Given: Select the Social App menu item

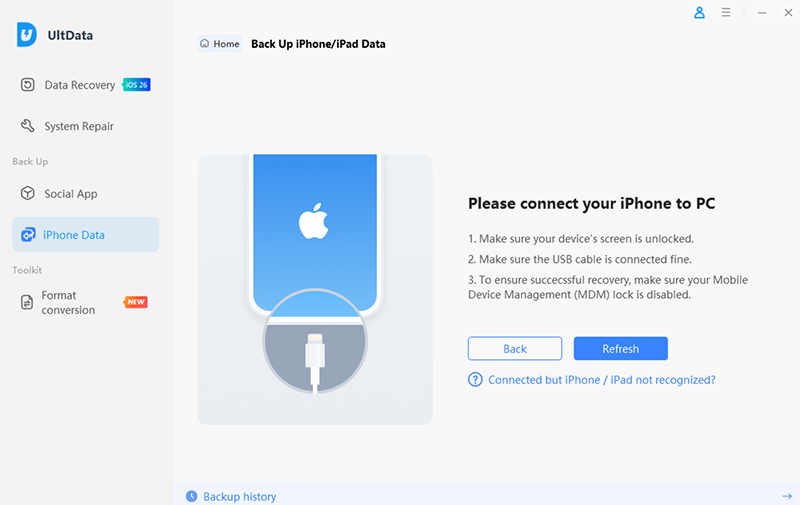Looking at the screenshot, I should tap(71, 193).
